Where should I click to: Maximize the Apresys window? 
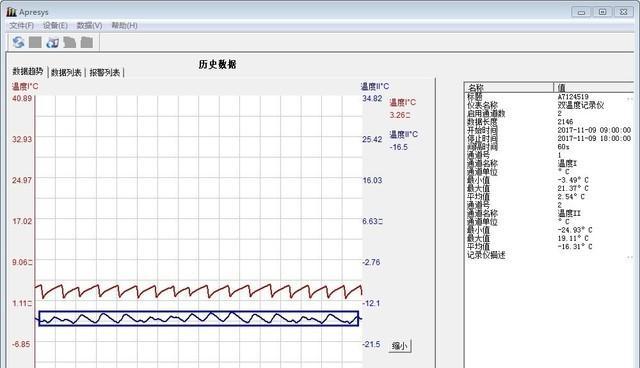[x=602, y=12]
